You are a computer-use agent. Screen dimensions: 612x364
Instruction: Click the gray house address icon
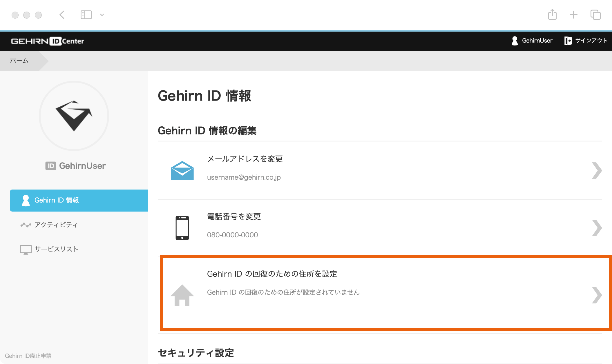(182, 295)
